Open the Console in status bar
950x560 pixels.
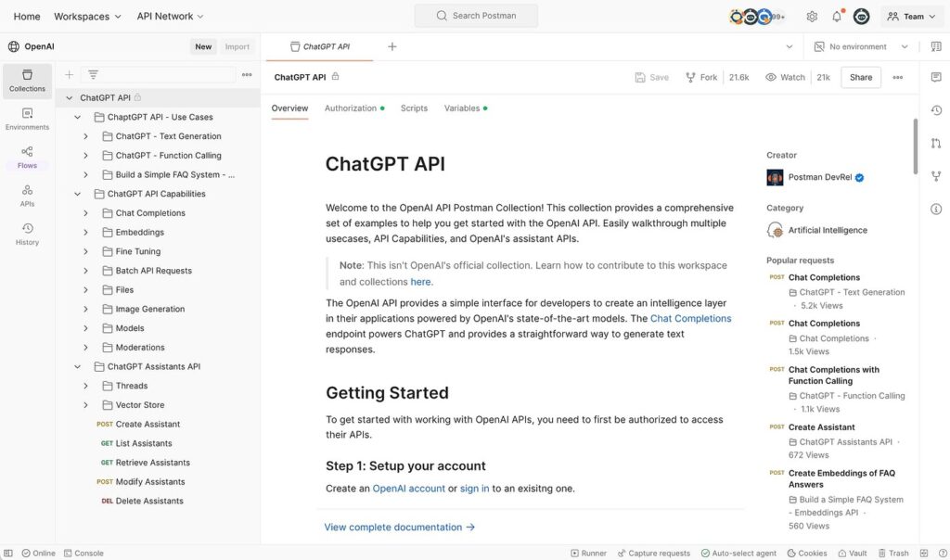pos(83,554)
